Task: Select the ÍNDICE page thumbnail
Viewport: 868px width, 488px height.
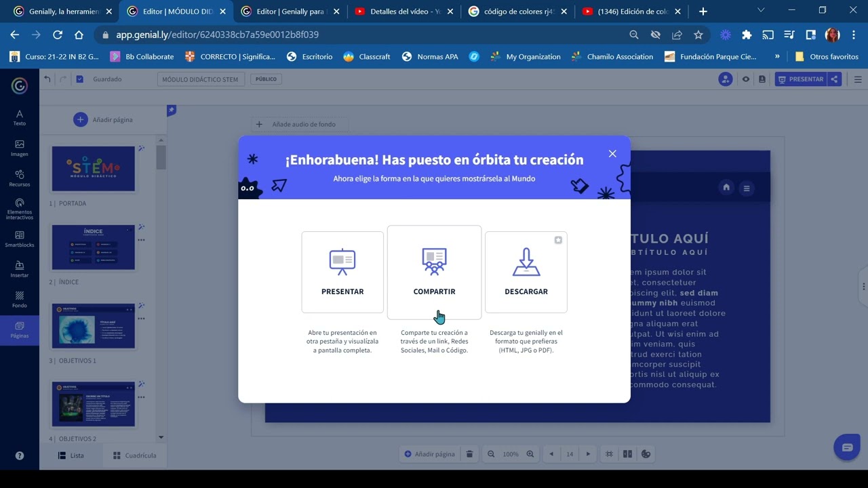Action: (x=94, y=247)
